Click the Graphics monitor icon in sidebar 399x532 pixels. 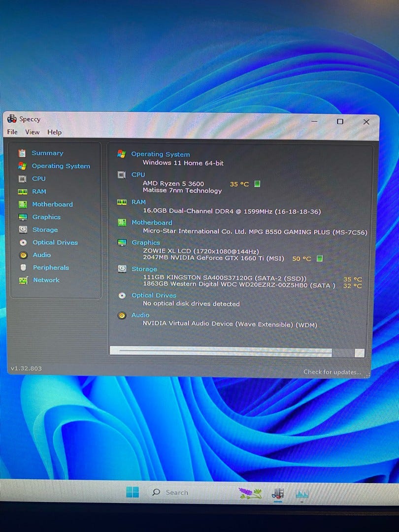click(23, 217)
